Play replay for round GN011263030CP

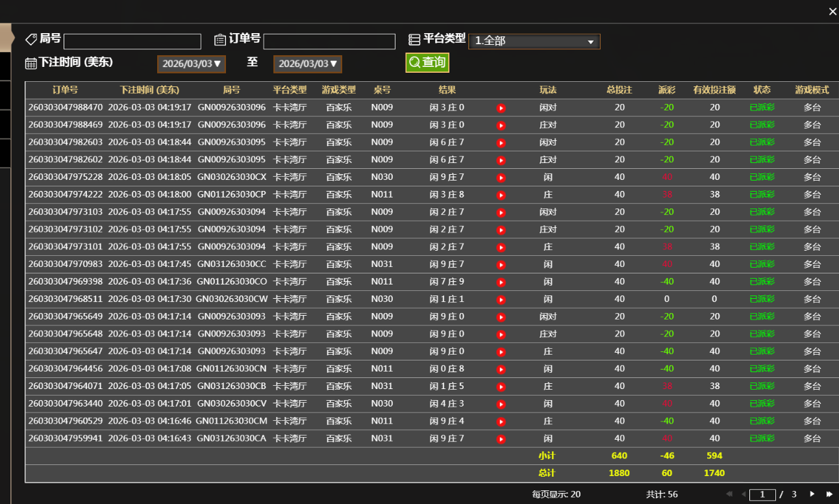501,195
